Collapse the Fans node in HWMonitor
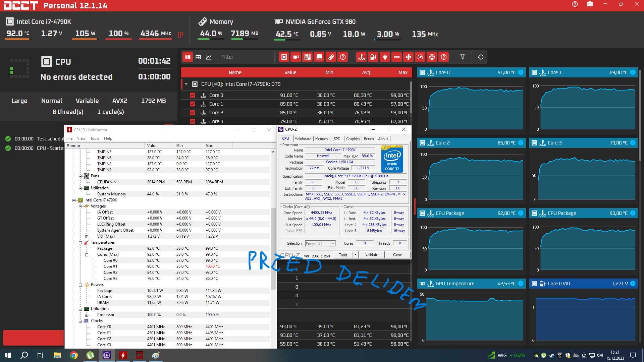Image resolution: width=644 pixels, height=362 pixels. tap(80, 176)
